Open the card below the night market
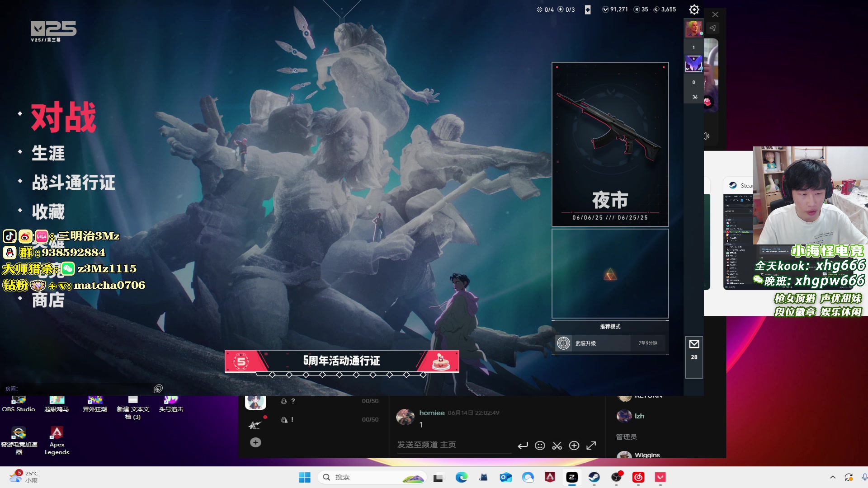This screenshot has height=488, width=868. (610, 273)
